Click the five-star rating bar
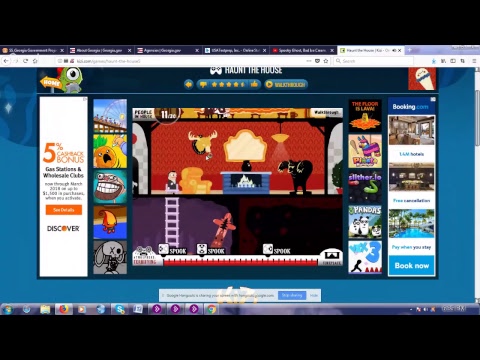 pyautogui.click(x=228, y=84)
